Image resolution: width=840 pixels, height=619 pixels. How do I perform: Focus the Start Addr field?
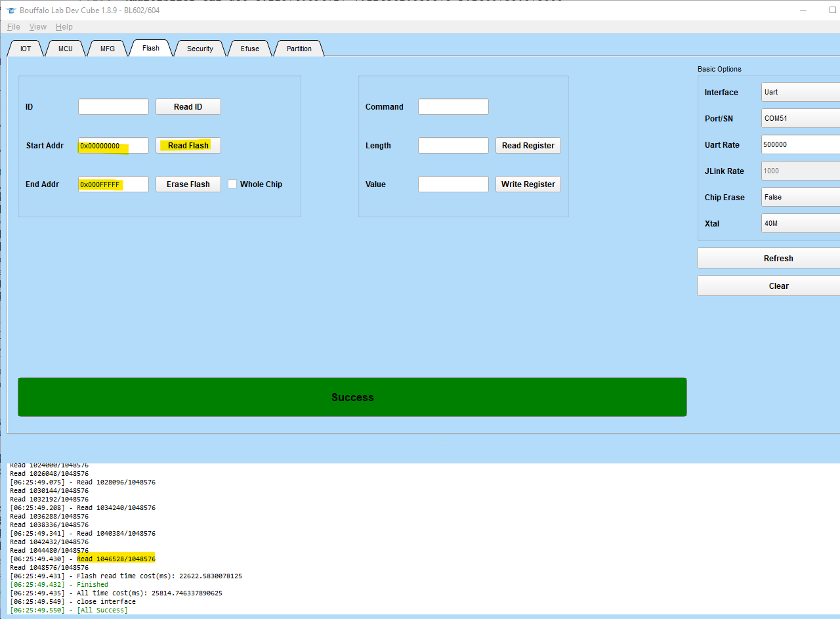click(x=114, y=146)
